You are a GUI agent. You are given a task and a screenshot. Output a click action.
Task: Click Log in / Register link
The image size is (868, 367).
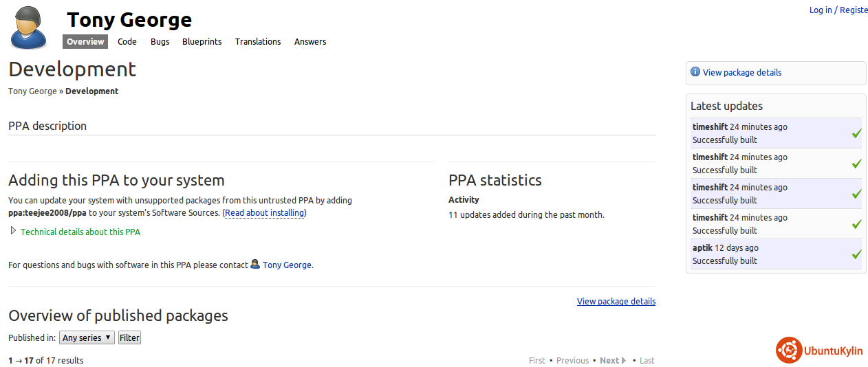point(838,10)
